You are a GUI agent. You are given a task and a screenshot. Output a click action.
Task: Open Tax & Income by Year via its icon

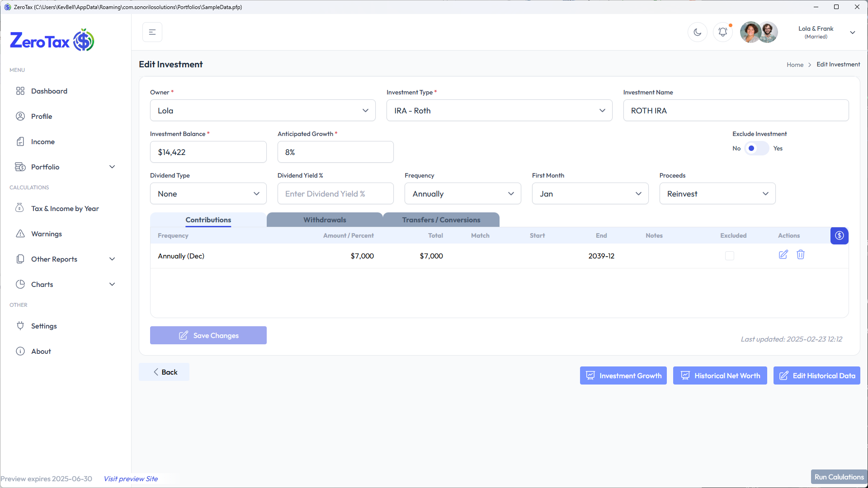pos(20,208)
